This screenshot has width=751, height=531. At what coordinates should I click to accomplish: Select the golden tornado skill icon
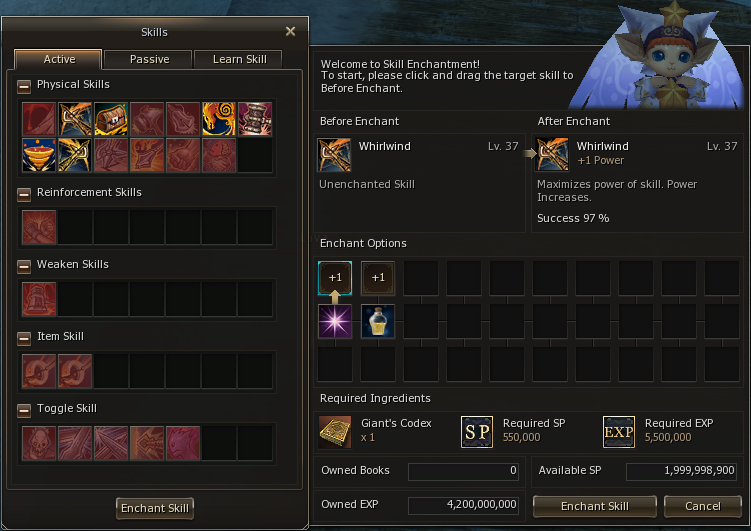39,155
